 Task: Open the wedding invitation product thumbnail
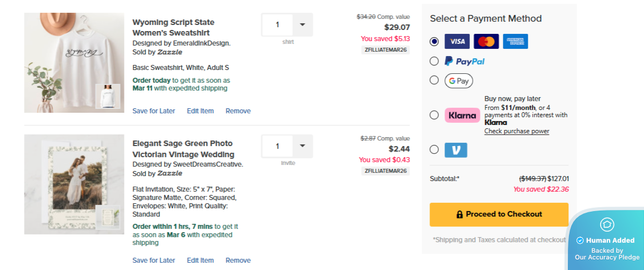pyautogui.click(x=74, y=184)
